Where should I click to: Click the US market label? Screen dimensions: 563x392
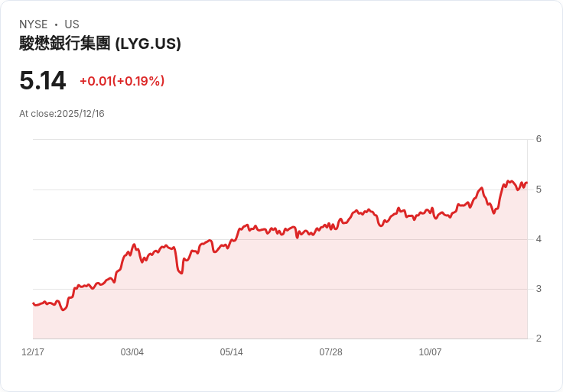point(72,24)
